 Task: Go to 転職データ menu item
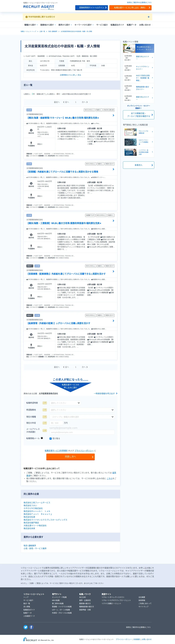point(131,25)
